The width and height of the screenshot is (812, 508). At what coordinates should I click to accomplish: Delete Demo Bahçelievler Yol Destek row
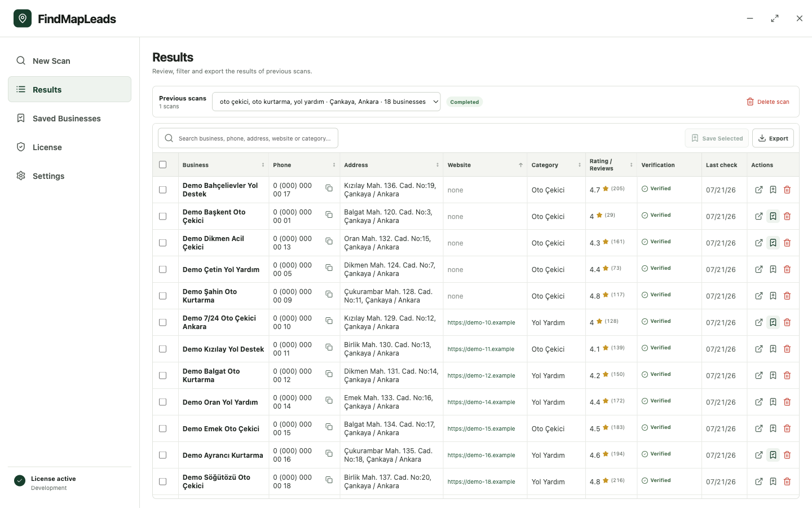click(787, 190)
